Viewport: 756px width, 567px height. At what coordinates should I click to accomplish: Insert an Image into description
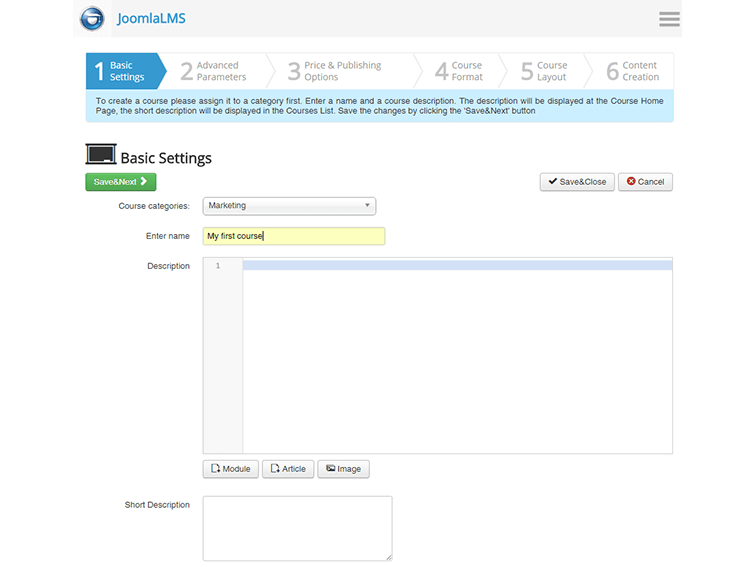343,469
